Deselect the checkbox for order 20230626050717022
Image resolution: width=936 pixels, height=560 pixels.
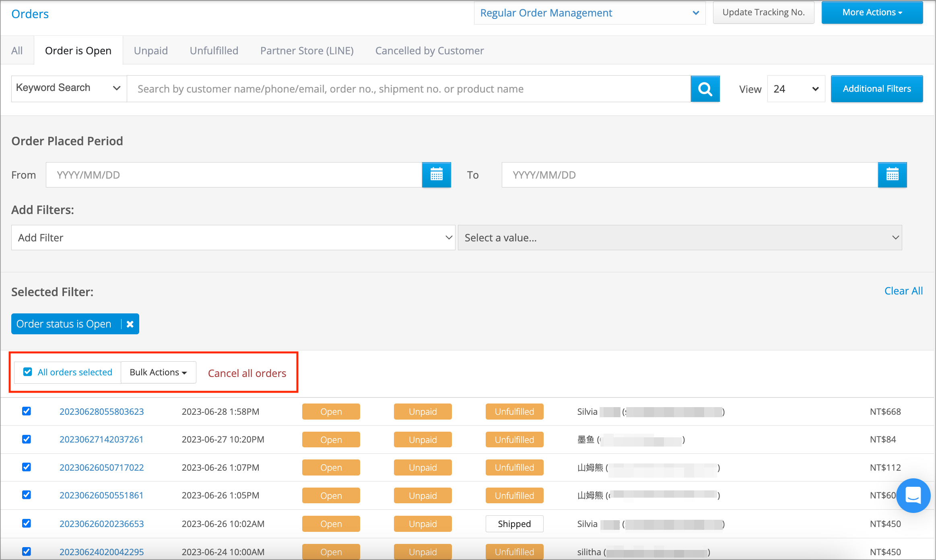coord(26,467)
